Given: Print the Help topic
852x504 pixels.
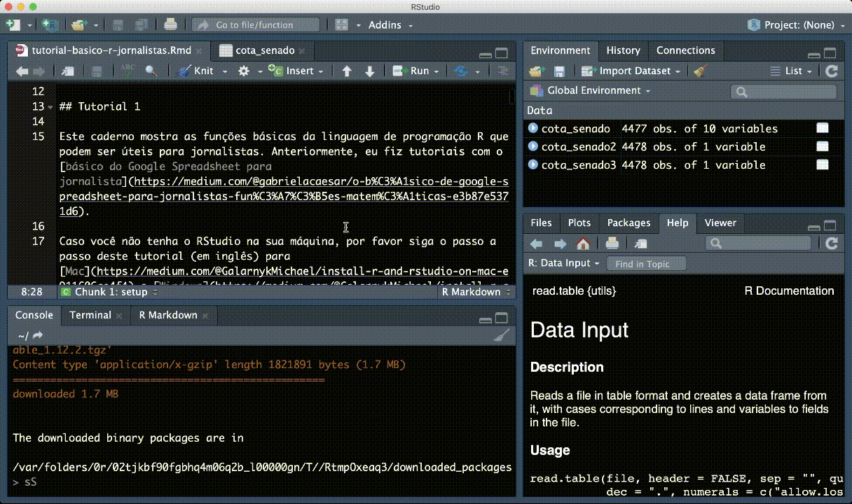Looking at the screenshot, I should click(x=612, y=244).
